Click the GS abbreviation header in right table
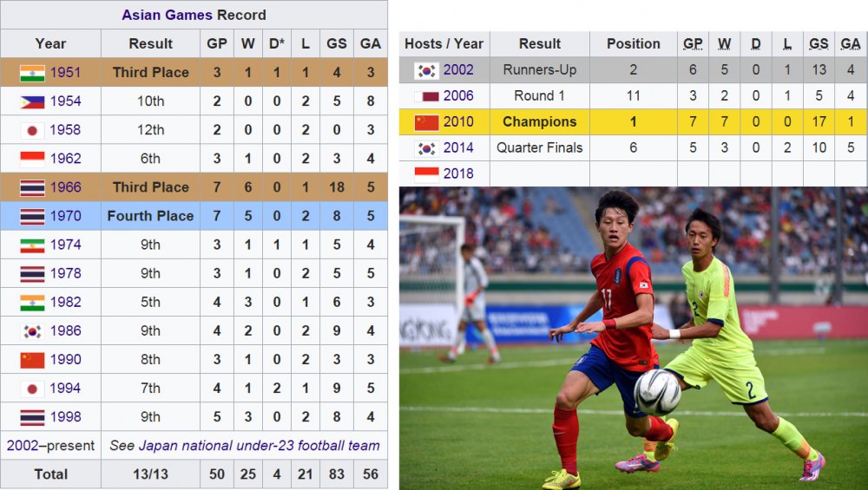Image resolution: width=868 pixels, height=490 pixels. coord(819,43)
